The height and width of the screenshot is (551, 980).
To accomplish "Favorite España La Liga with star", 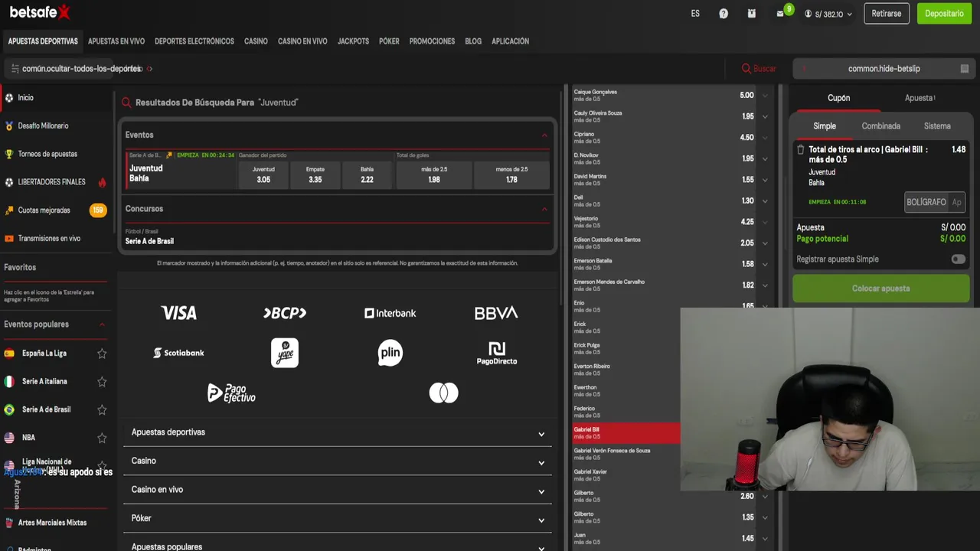I will [x=102, y=354].
